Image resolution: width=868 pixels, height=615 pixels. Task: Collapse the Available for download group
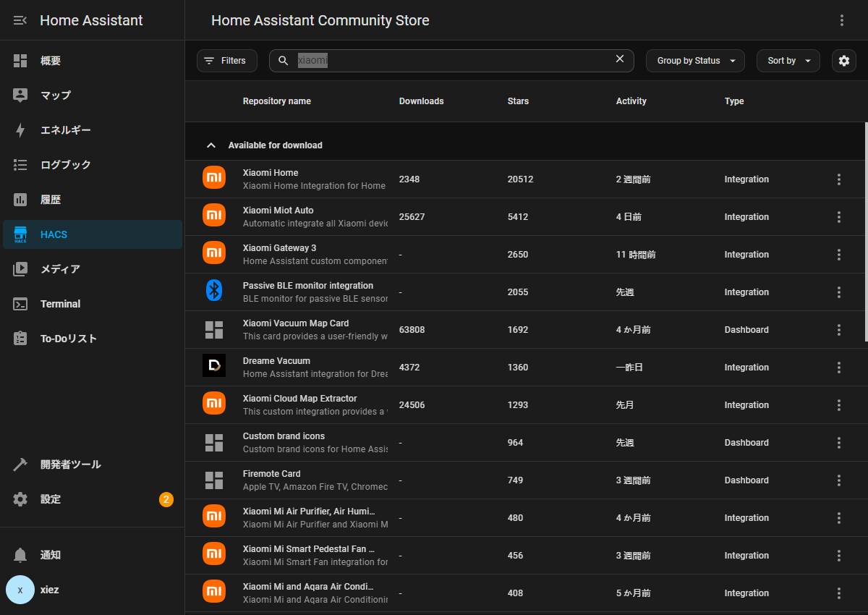click(x=211, y=145)
